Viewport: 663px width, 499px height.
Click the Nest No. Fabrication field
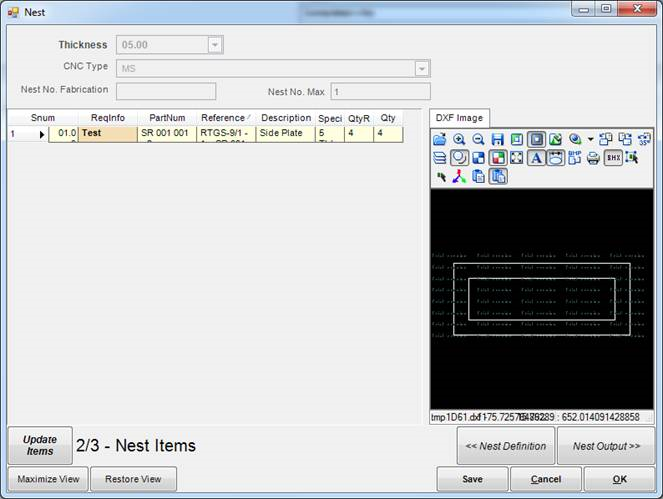166,92
